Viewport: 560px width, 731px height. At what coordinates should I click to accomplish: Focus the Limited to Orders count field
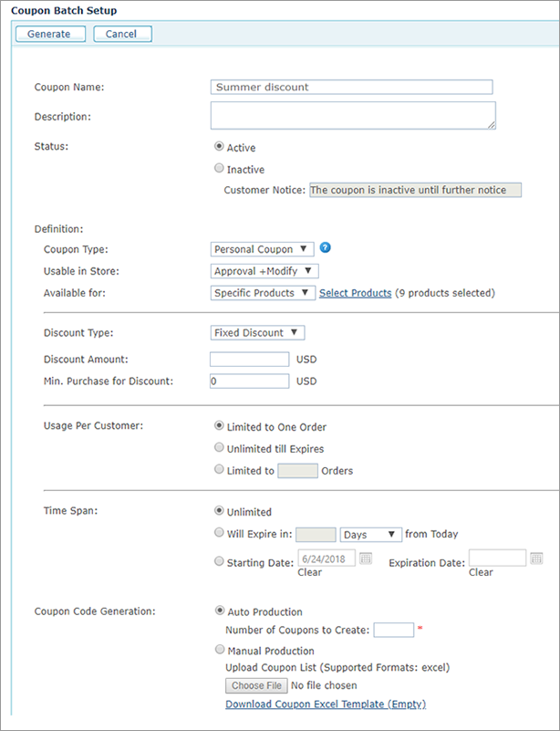coord(297,471)
